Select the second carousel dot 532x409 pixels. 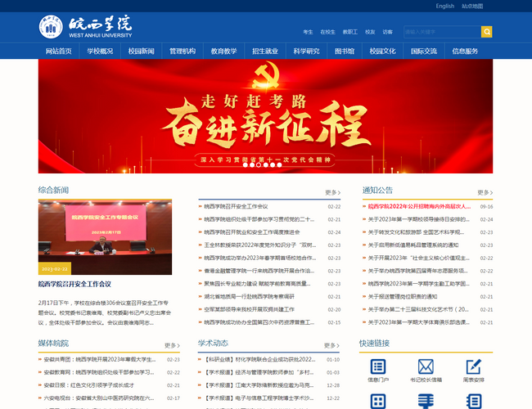pyautogui.click(x=252, y=164)
